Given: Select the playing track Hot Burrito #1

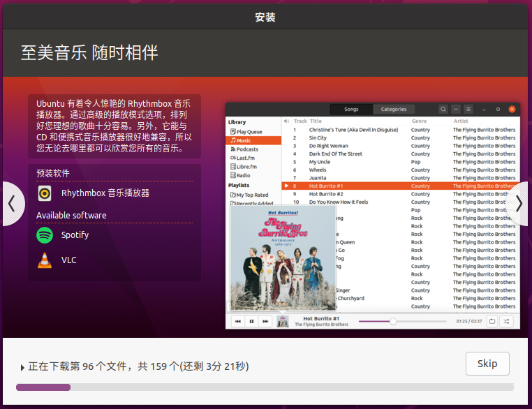Looking at the screenshot, I should tap(400, 186).
